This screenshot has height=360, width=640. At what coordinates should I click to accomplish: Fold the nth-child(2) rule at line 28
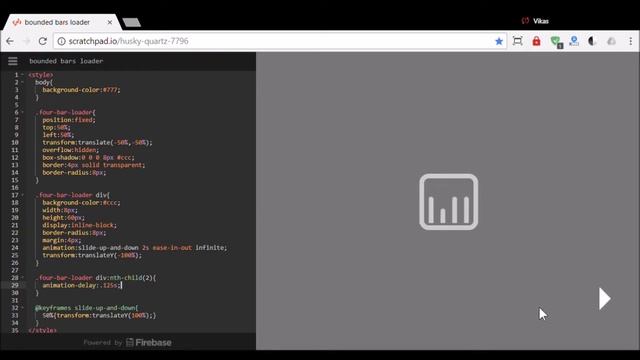(22, 278)
